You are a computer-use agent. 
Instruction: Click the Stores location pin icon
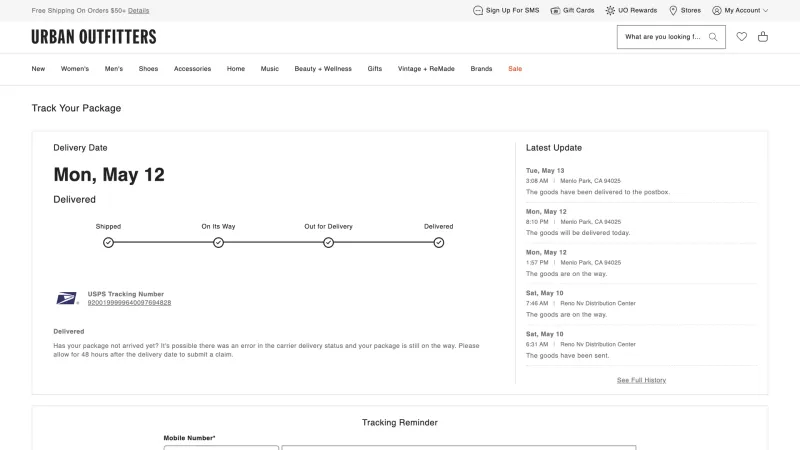coord(673,10)
